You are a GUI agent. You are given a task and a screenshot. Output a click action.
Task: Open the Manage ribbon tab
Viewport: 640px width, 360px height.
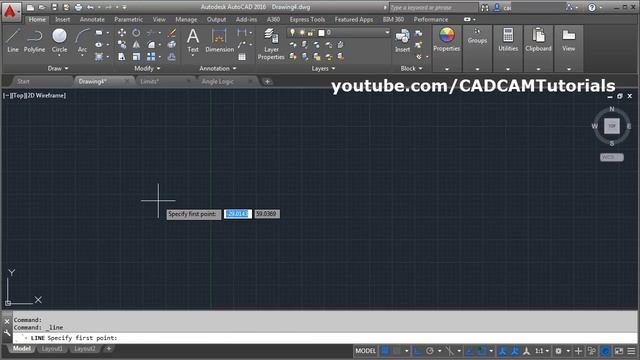point(186,20)
